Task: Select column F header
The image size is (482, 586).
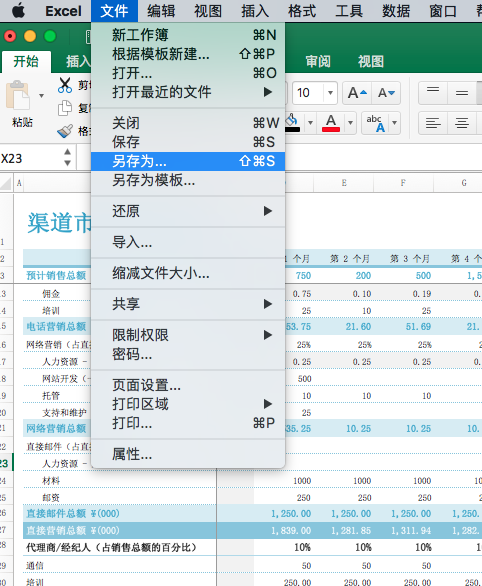Action: pos(403,183)
